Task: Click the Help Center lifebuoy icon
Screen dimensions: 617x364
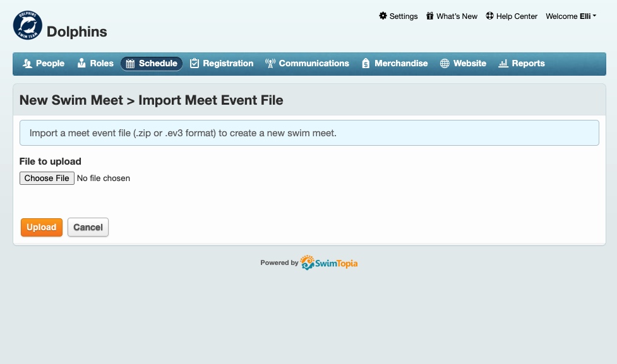Action: pyautogui.click(x=489, y=16)
